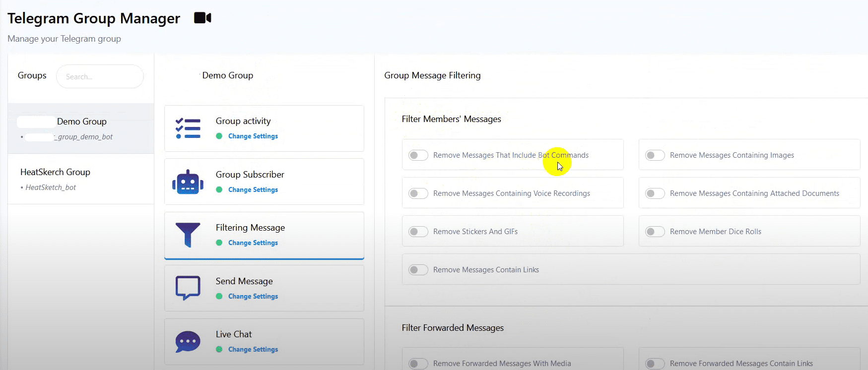Click green status dot under Live Chat
This screenshot has width=868, height=370.
[219, 349]
